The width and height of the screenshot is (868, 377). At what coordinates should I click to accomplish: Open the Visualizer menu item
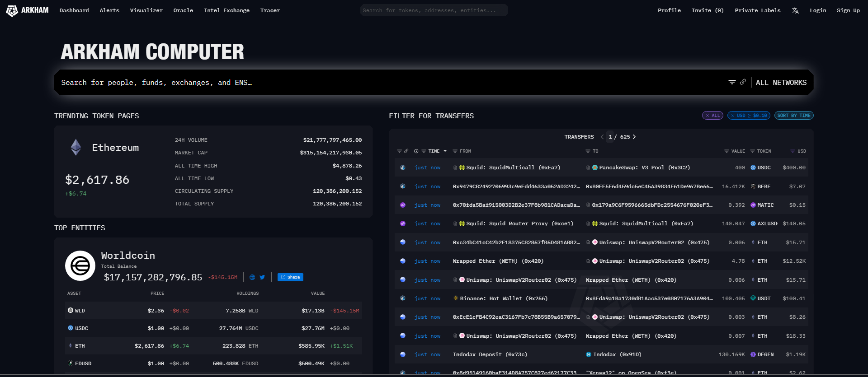146,10
